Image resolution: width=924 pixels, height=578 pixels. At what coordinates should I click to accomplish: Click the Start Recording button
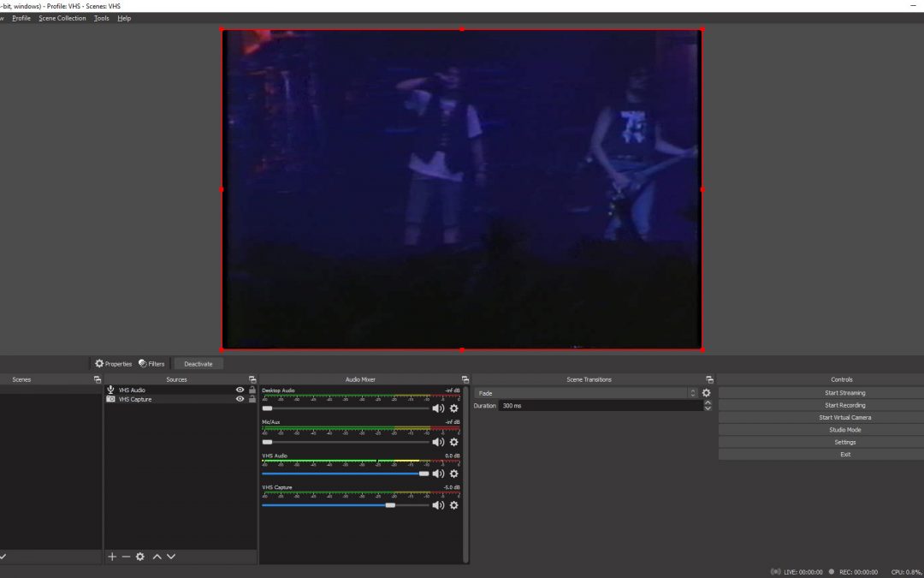pyautogui.click(x=844, y=405)
